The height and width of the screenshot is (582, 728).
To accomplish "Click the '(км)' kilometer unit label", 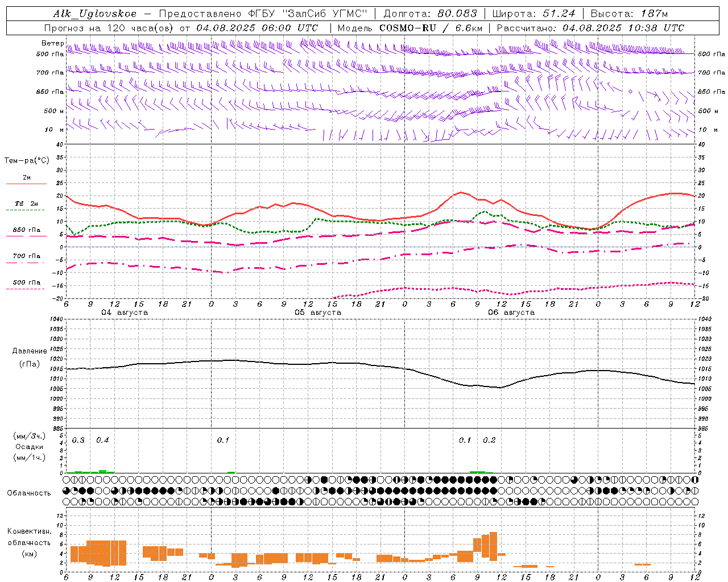I will coord(30,554).
